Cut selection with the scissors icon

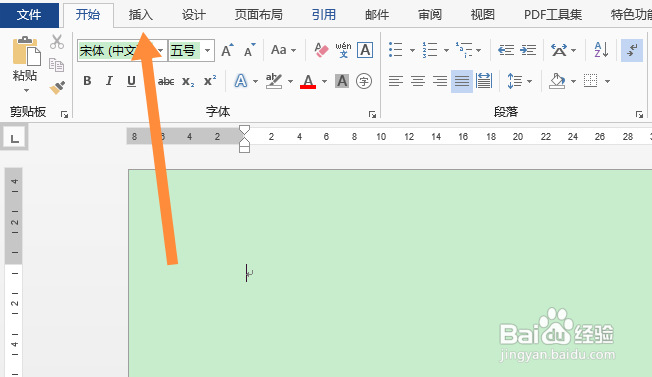pyautogui.click(x=57, y=42)
